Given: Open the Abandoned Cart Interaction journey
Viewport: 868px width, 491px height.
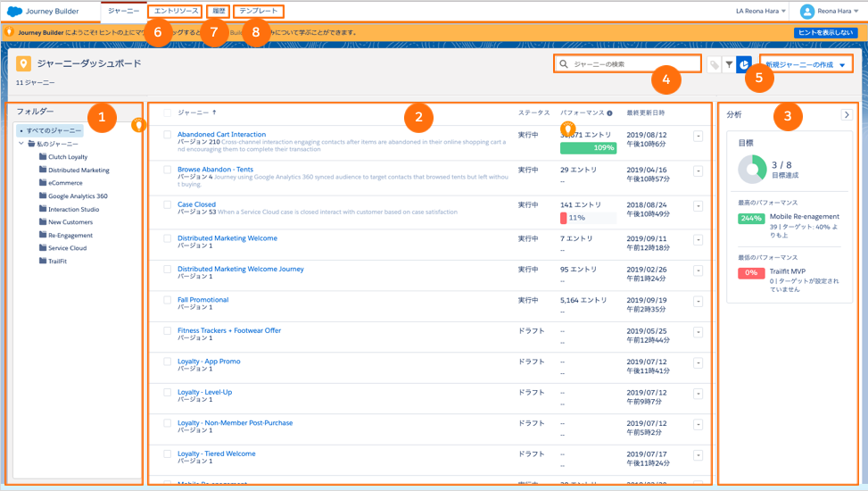Looking at the screenshot, I should [x=221, y=134].
